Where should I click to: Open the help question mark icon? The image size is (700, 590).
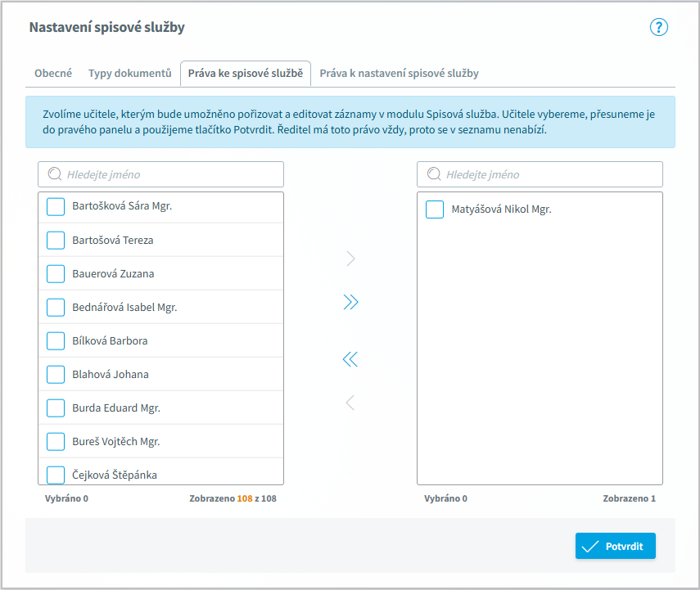click(659, 28)
